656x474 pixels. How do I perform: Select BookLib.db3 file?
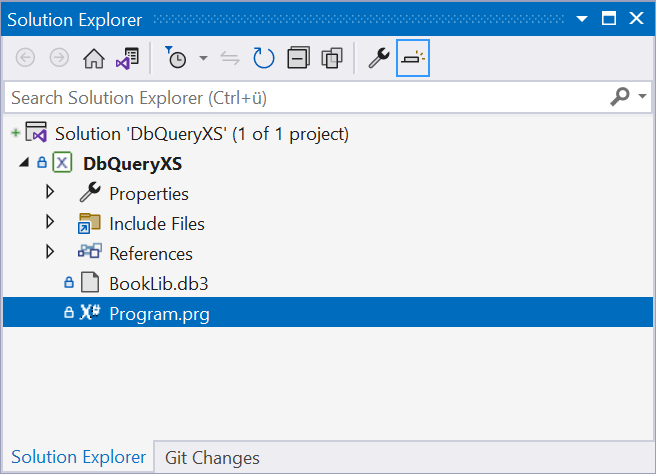[159, 284]
